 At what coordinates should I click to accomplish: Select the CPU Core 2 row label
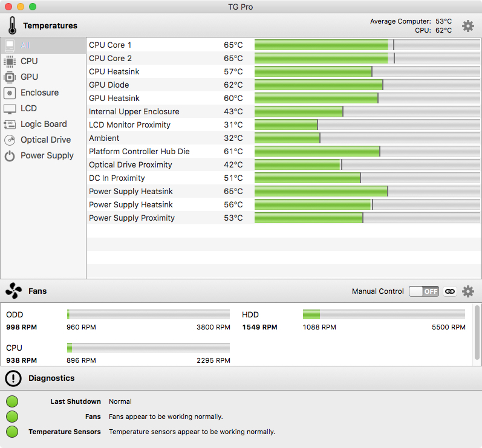[110, 59]
